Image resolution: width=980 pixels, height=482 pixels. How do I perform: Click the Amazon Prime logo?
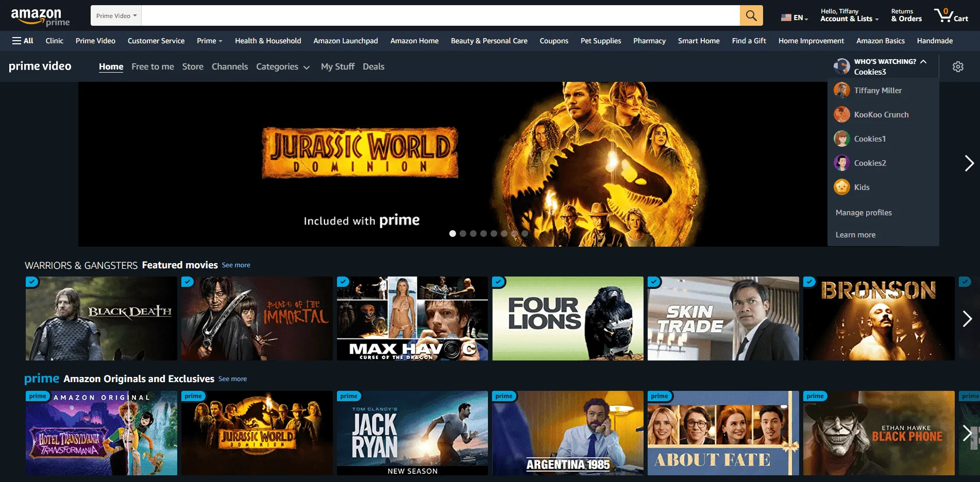[40, 17]
